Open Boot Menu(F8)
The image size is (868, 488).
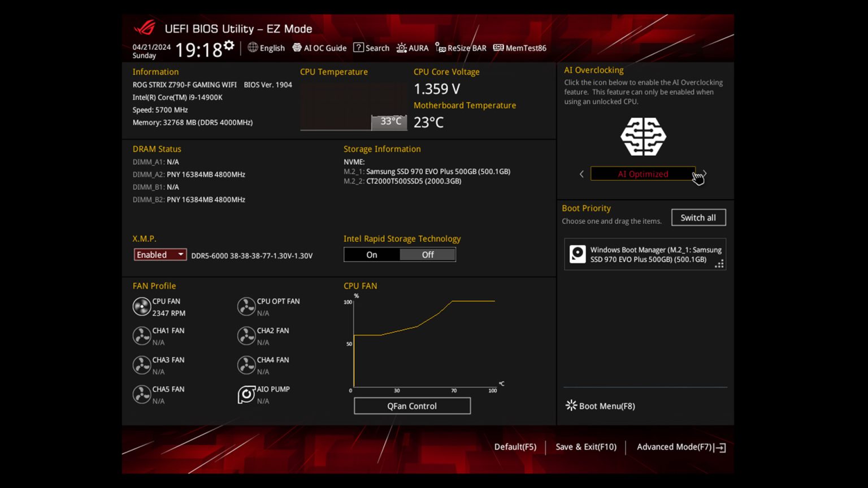[600, 406]
